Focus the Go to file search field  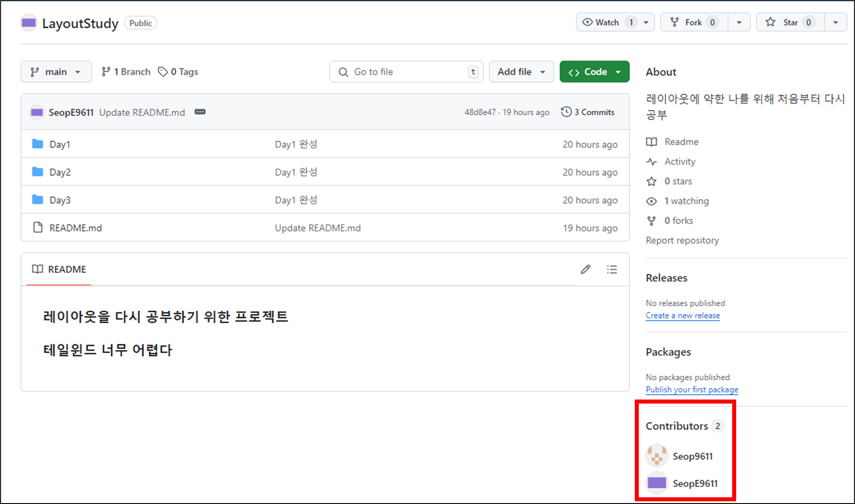pos(406,72)
